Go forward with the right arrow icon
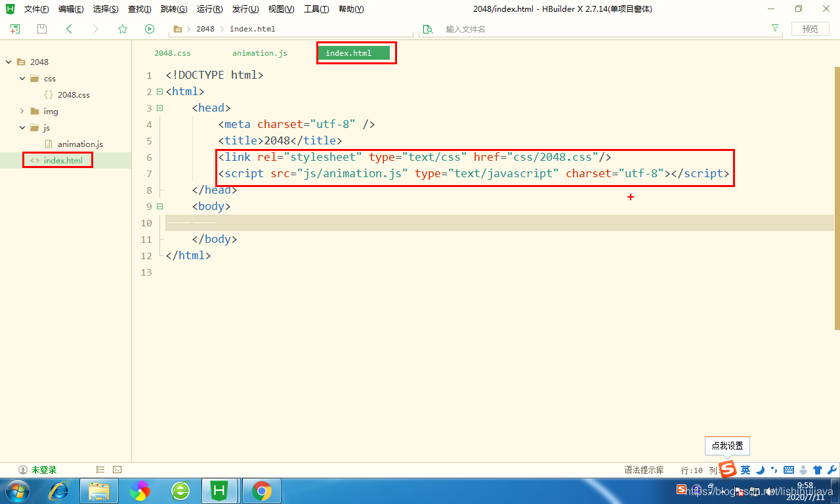Viewport: 840px width, 504px height. 96,29
